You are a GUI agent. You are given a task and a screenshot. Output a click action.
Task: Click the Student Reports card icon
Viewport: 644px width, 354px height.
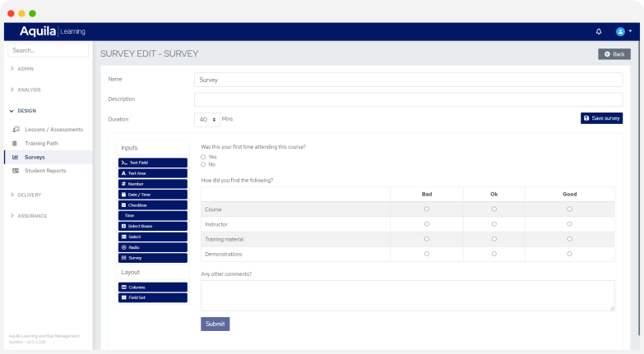click(16, 171)
